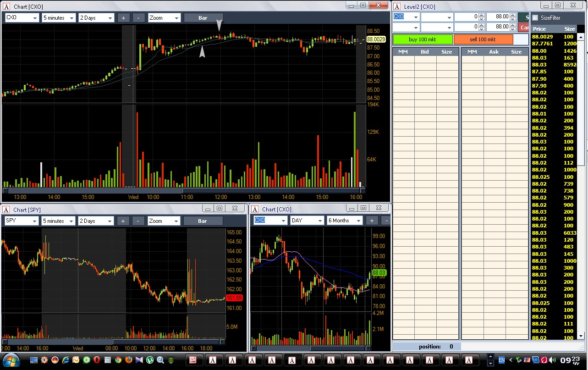The width and height of the screenshot is (588, 370).
Task: Decrease the second-row 88.00 price spinner
Action: (x=513, y=29)
